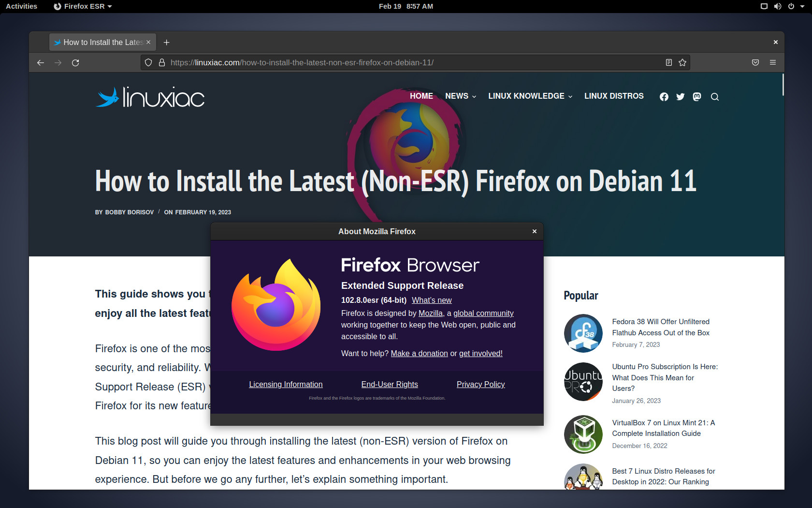Viewport: 812px width, 508px height.
Task: Bookmark this page with the star icon
Action: [682, 62]
